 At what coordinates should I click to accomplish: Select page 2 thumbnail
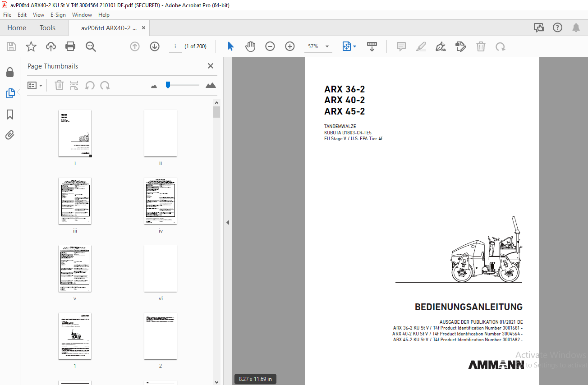click(x=161, y=336)
